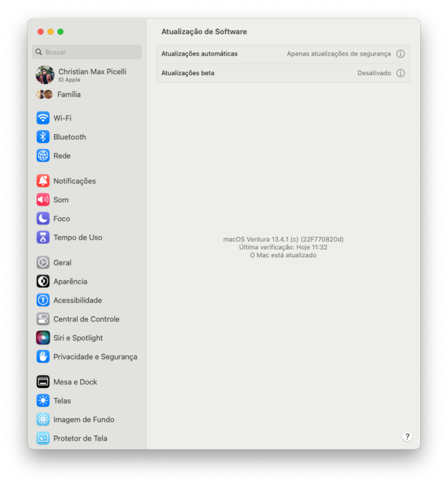The width and height of the screenshot is (448, 486).
Task: Click the Siri e Spotlight icon
Action: (43, 338)
